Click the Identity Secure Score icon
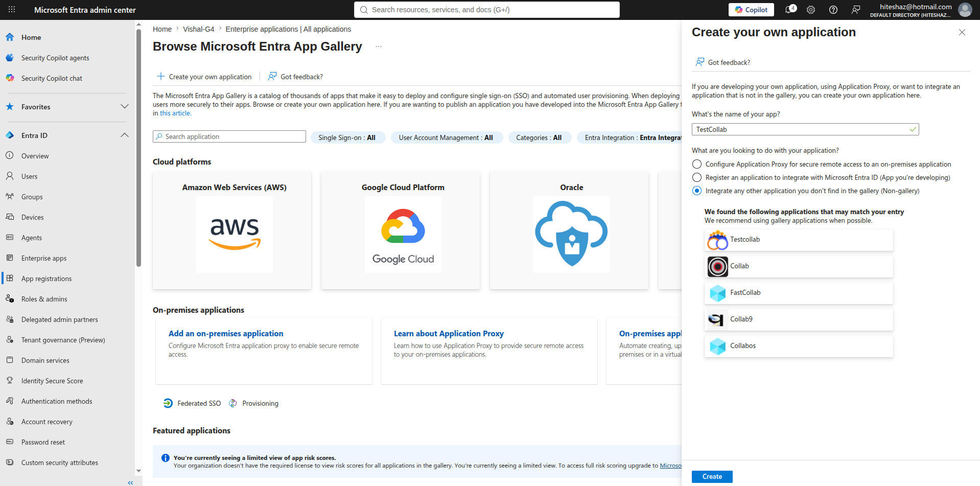The image size is (980, 486). [10, 381]
